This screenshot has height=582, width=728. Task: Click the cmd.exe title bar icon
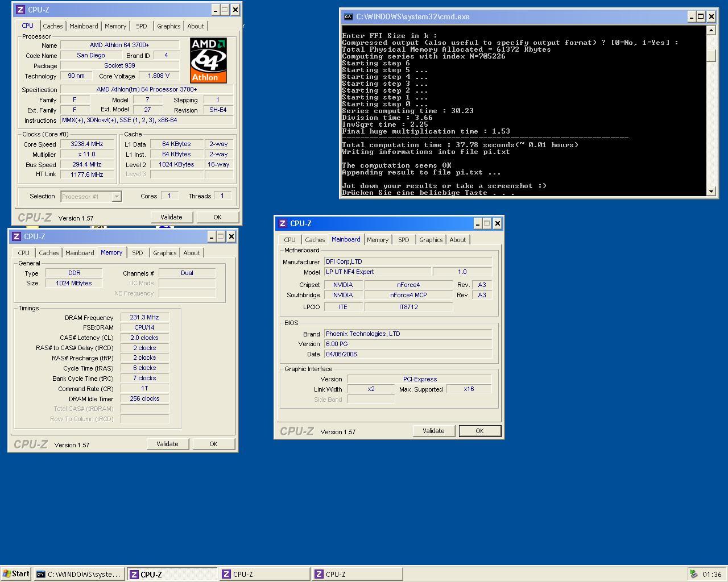point(348,16)
